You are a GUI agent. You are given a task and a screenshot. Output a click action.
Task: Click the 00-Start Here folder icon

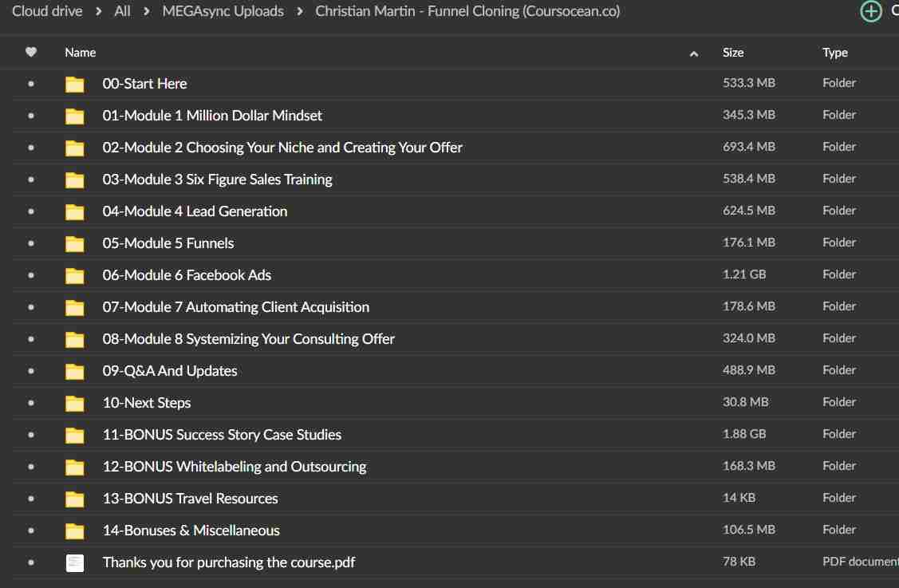pyautogui.click(x=74, y=85)
